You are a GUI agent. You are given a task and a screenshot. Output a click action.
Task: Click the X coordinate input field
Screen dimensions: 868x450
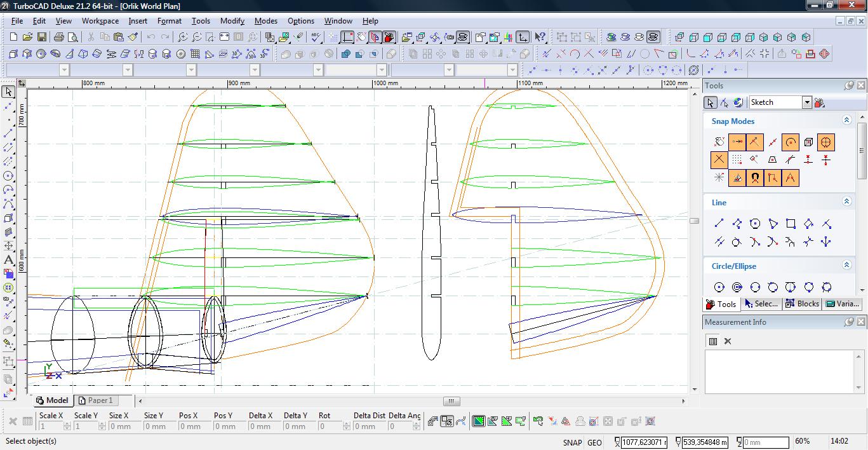[x=643, y=442]
